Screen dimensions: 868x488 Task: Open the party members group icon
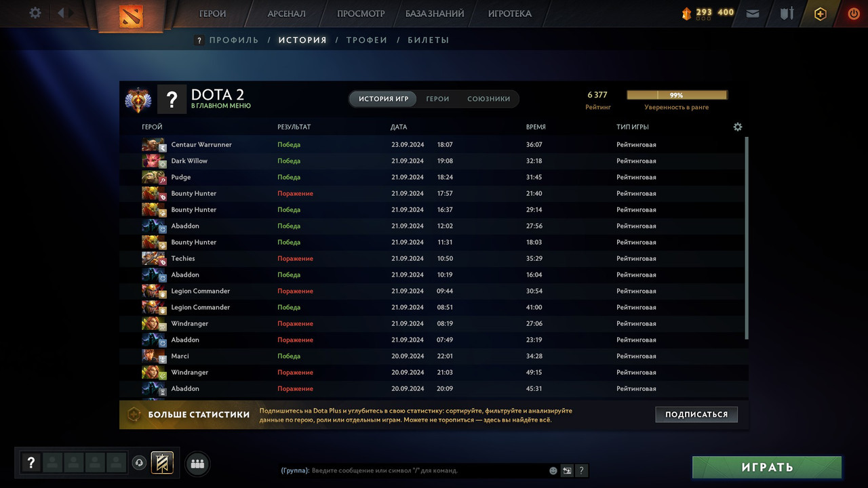coord(197,464)
